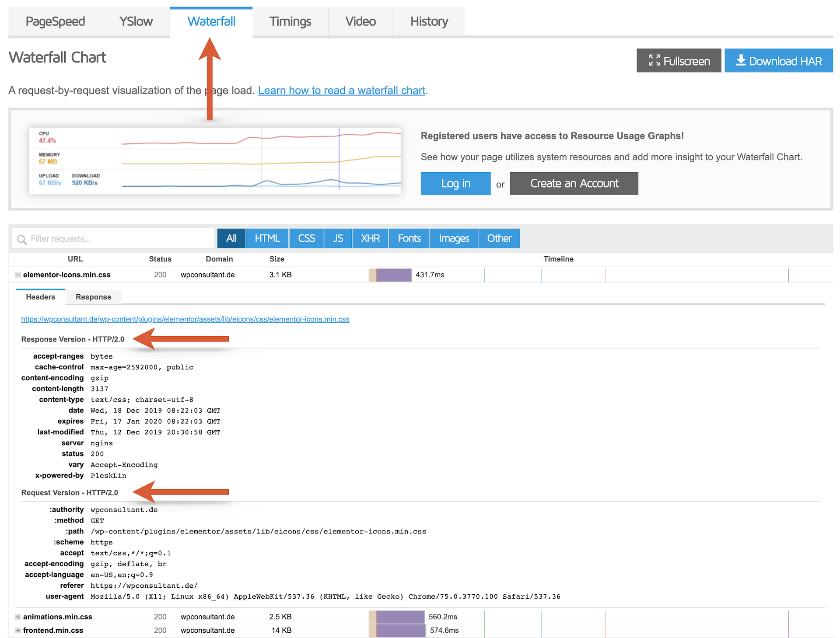
Task: Click the Download HAR button
Action: click(779, 61)
